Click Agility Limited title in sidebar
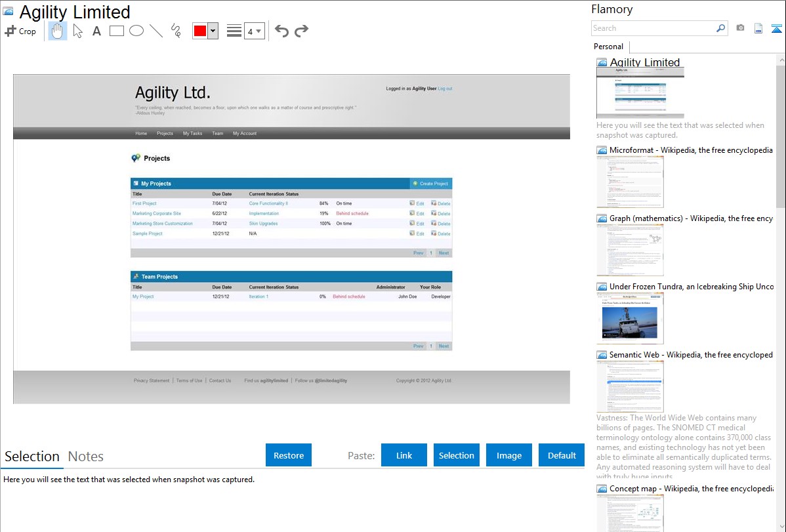The height and width of the screenshot is (532, 786). (645, 62)
